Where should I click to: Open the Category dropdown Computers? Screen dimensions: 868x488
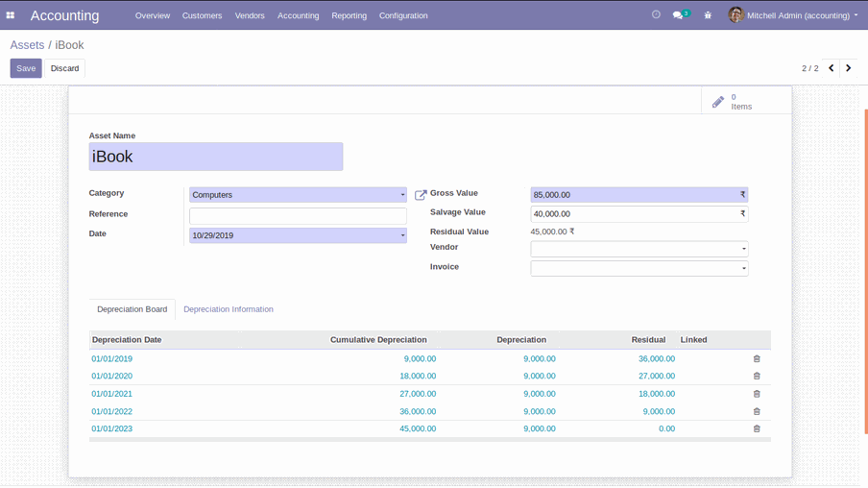click(x=298, y=195)
